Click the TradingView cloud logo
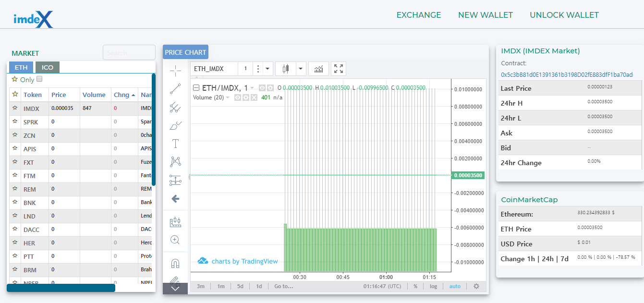This screenshot has height=303, width=644. pos(203,261)
